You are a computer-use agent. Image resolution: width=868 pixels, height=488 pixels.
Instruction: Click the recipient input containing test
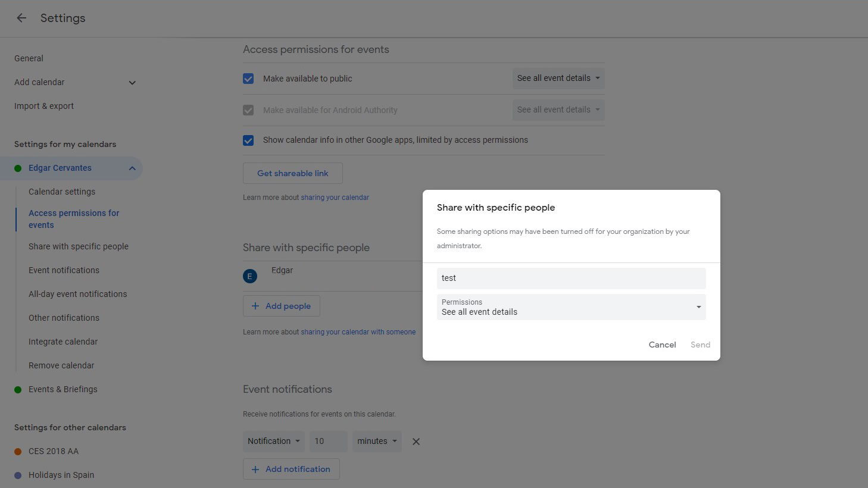(x=570, y=278)
